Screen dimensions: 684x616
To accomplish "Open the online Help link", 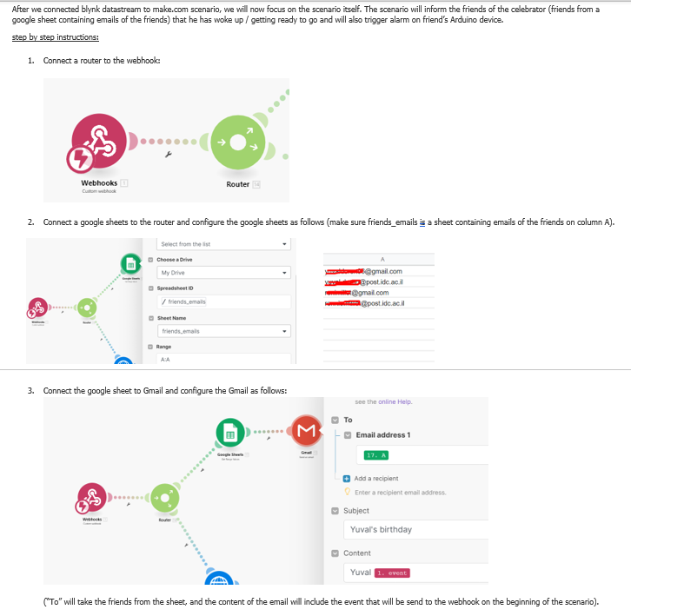I will (395, 401).
